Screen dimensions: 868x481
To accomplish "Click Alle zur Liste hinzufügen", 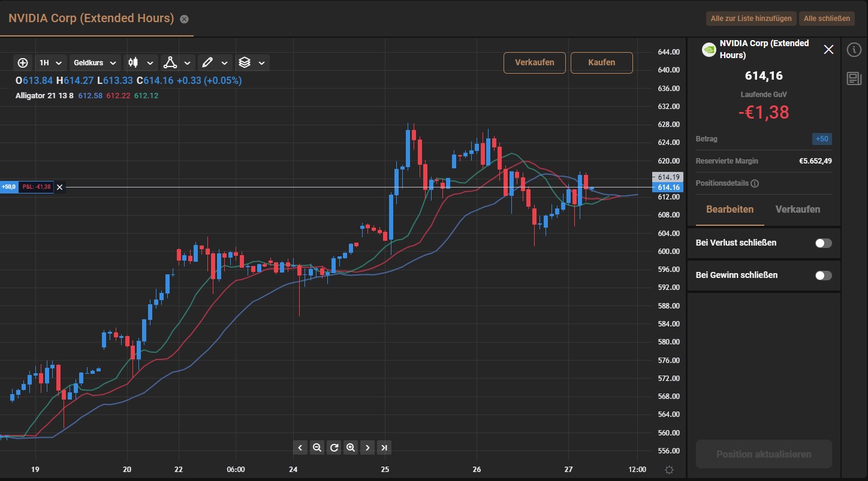I will (751, 19).
